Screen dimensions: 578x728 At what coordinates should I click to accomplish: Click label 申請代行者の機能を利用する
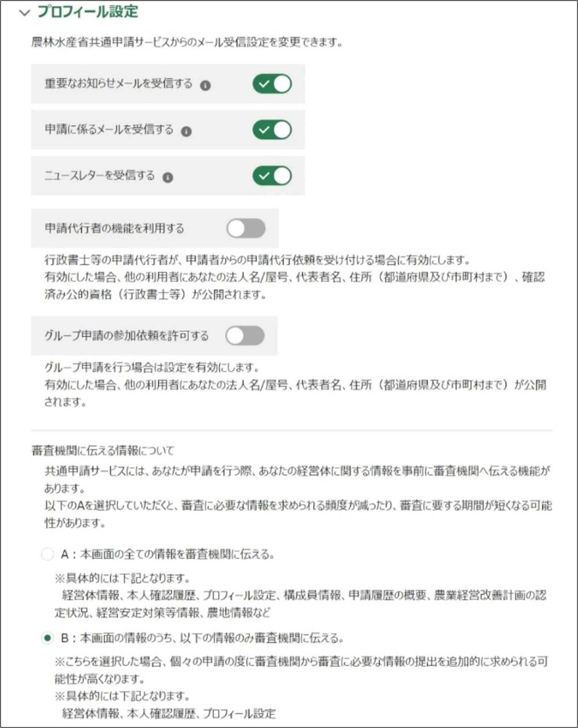[x=114, y=228]
